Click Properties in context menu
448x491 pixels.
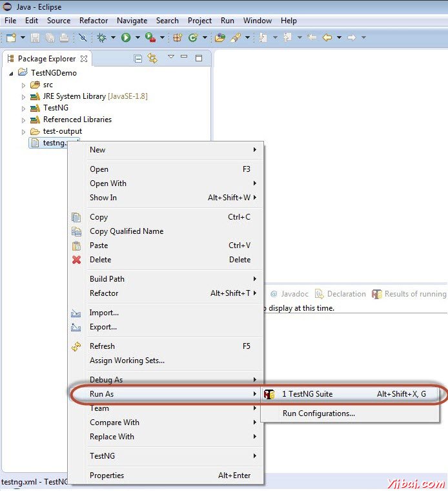tap(166, 475)
